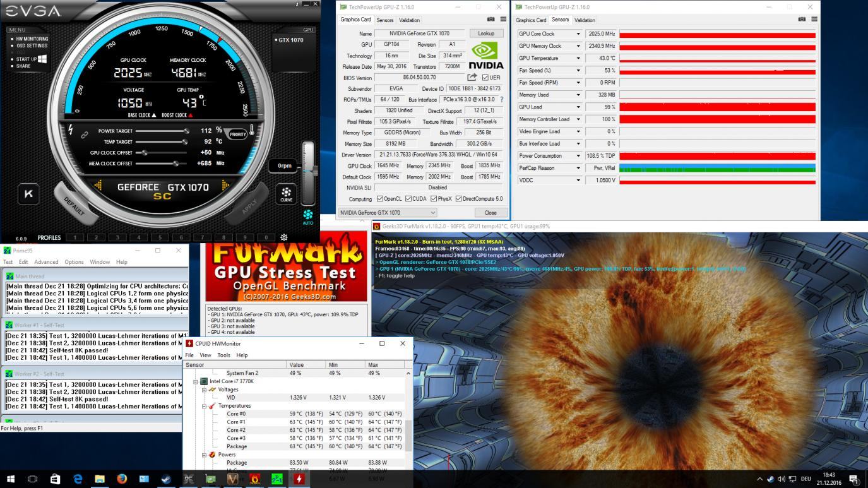Click the Apply button in EVGA Precision
Viewport: 868px width, 488px height.
pos(249,206)
